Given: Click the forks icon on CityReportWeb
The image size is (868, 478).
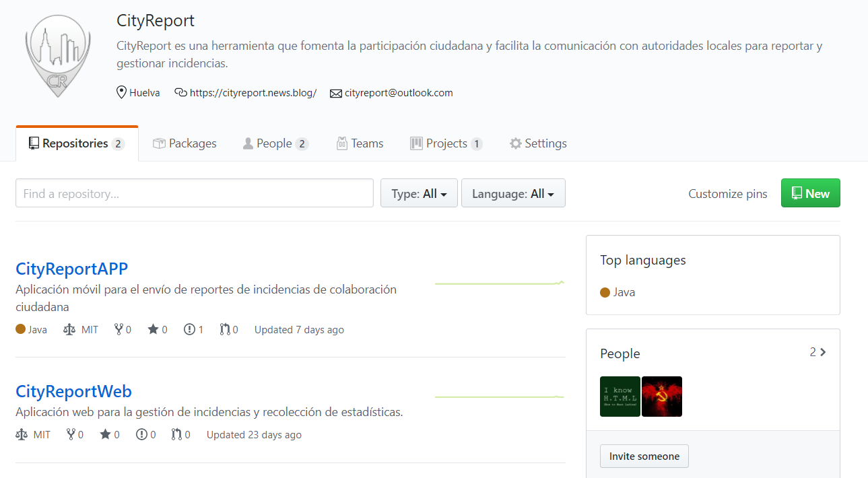Looking at the screenshot, I should coord(71,435).
